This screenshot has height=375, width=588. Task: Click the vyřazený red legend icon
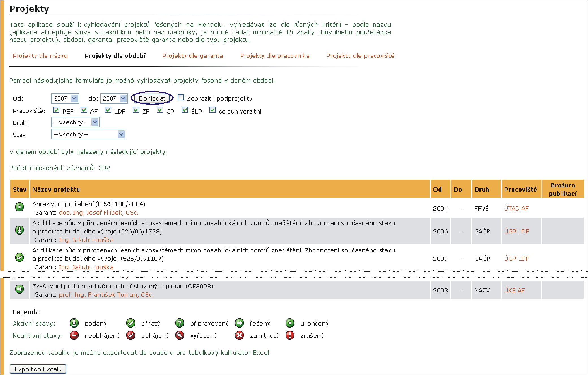pos(180,335)
